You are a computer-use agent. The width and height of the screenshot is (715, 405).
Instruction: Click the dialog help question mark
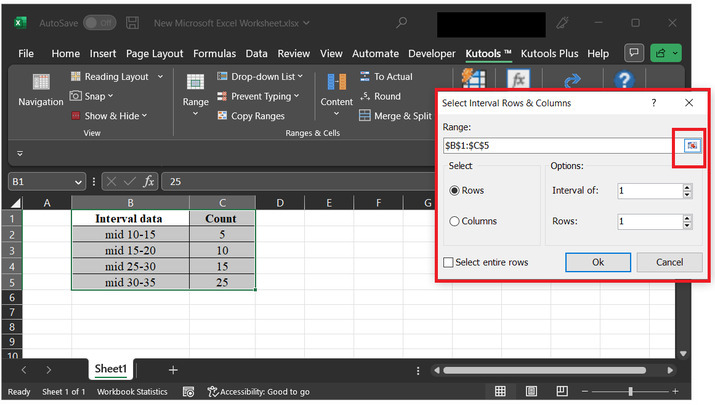(654, 102)
